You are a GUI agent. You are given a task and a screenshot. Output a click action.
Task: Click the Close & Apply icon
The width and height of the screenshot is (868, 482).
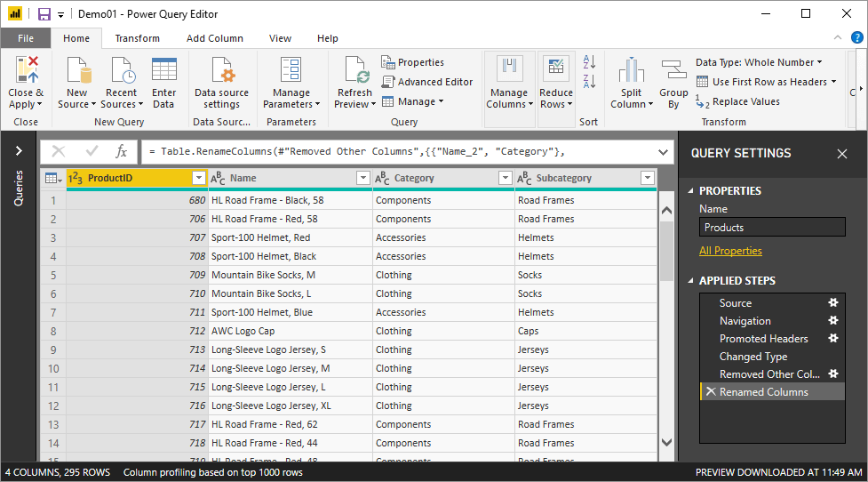point(28,69)
